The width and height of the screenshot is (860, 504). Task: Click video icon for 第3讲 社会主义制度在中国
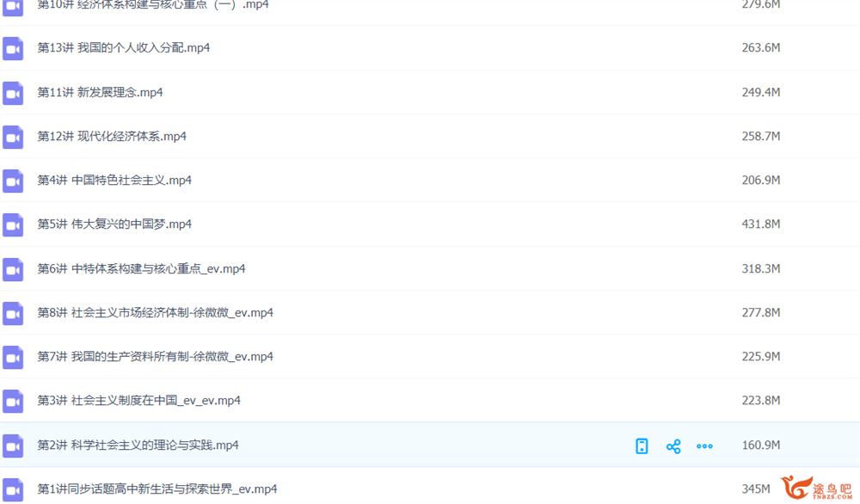(x=13, y=402)
